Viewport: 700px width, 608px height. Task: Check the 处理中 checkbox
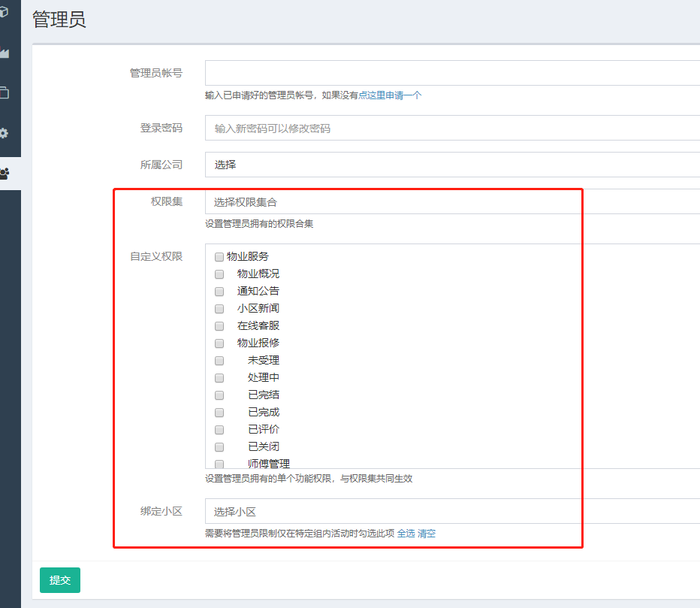219,378
